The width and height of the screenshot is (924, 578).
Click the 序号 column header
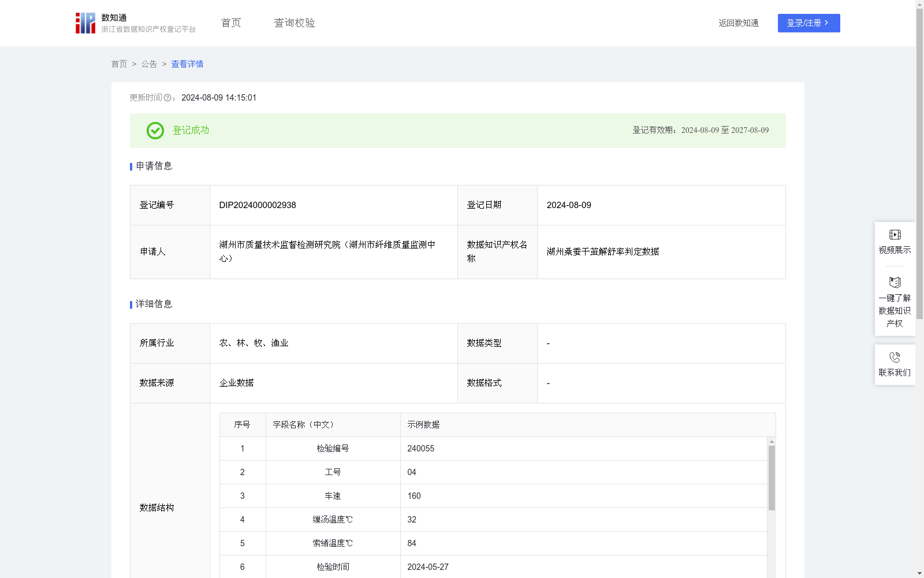point(242,425)
